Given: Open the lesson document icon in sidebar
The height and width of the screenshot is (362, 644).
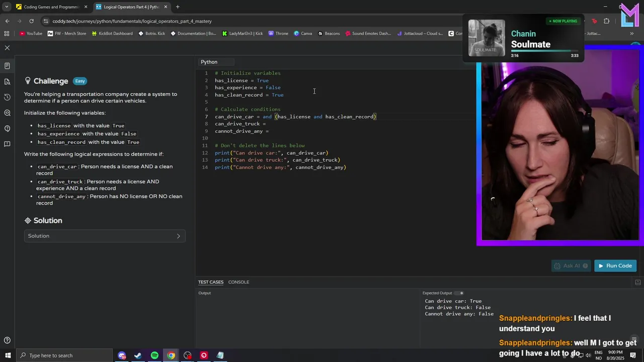Looking at the screenshot, I should (7, 66).
